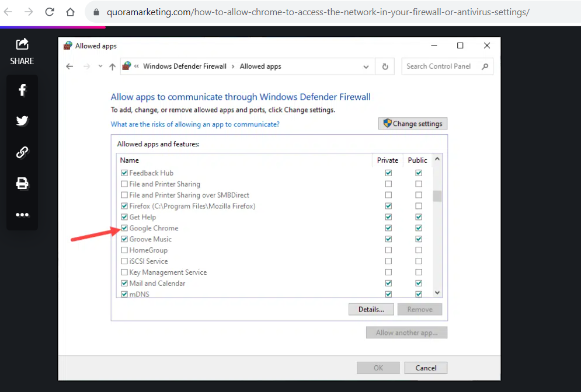Enable Key Management Service Private checkbox
This screenshot has height=392, width=581.
(388, 272)
